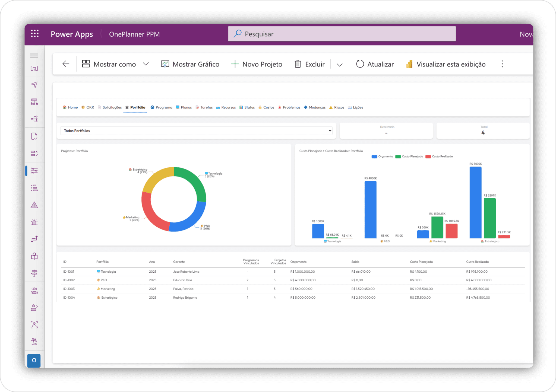Click the palm tree icon in the sidebar

pos(34,341)
